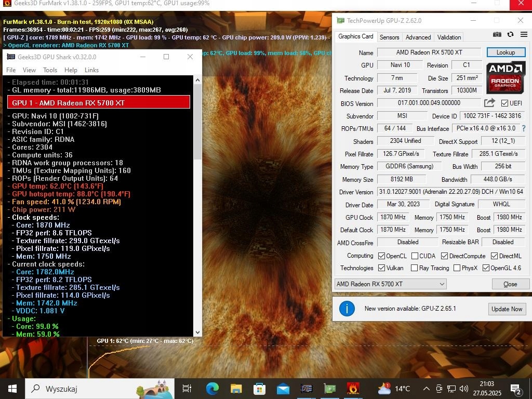Open Task View on the taskbar

(x=187, y=389)
